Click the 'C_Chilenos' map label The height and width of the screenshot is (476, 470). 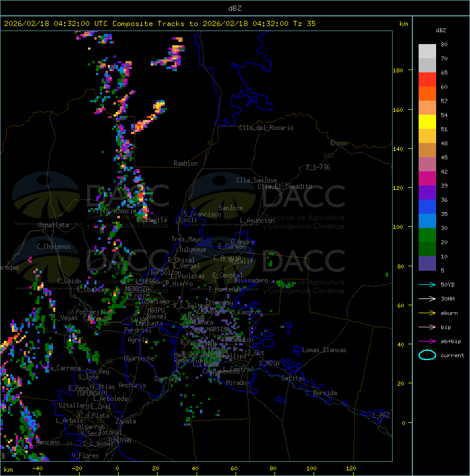point(54,246)
